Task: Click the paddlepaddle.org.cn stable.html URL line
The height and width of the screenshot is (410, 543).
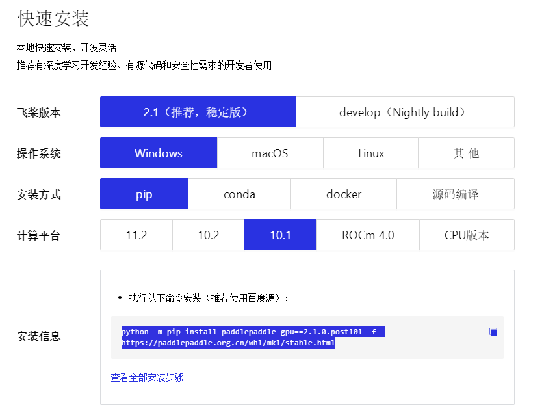Action: (x=228, y=343)
